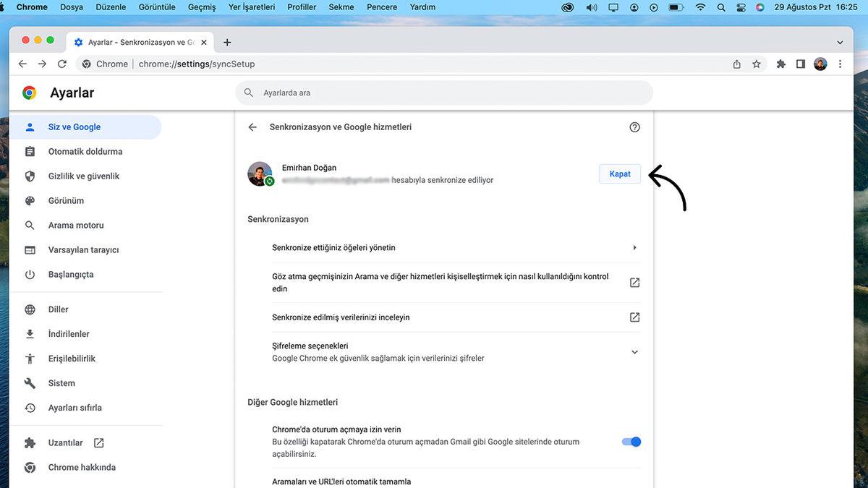This screenshot has height=488, width=868.
Task: Click the bookmark star icon in address bar
Action: 757,64
